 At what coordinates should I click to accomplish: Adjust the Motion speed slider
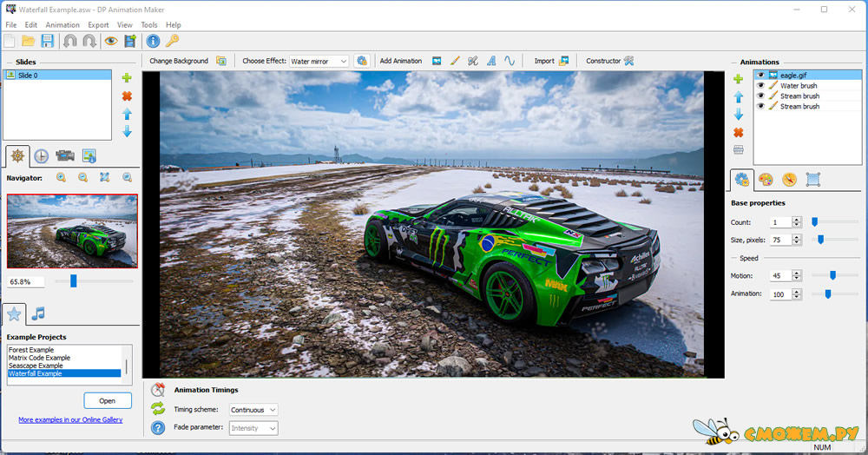832,275
